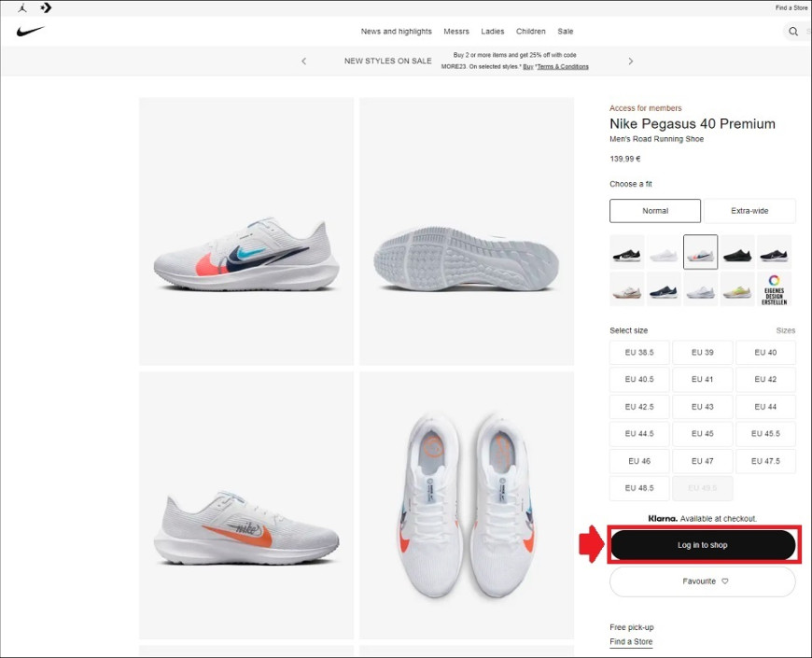Go to Nike homepage via swoosh logo
This screenshot has height=658, width=812.
[30, 31]
